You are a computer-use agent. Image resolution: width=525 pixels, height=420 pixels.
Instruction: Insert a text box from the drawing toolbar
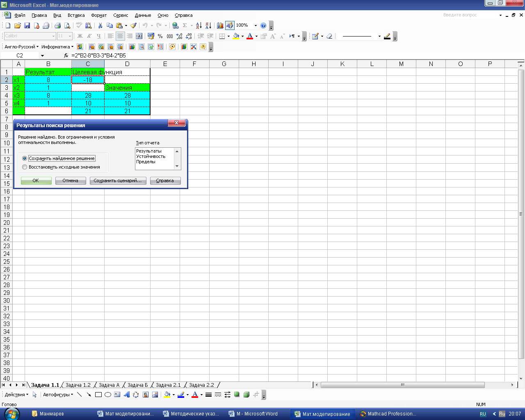click(x=117, y=395)
